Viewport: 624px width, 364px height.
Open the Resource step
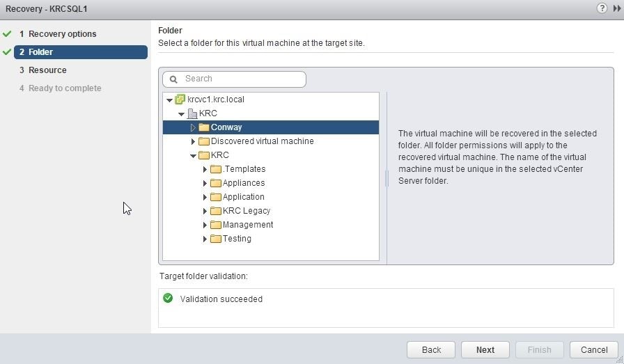pyautogui.click(x=47, y=70)
